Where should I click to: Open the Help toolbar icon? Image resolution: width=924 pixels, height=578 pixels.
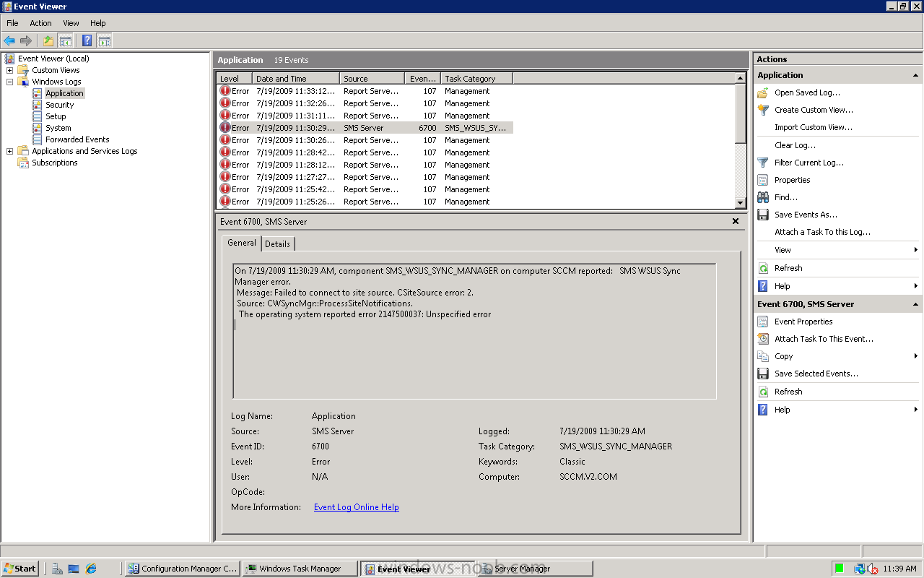point(87,41)
